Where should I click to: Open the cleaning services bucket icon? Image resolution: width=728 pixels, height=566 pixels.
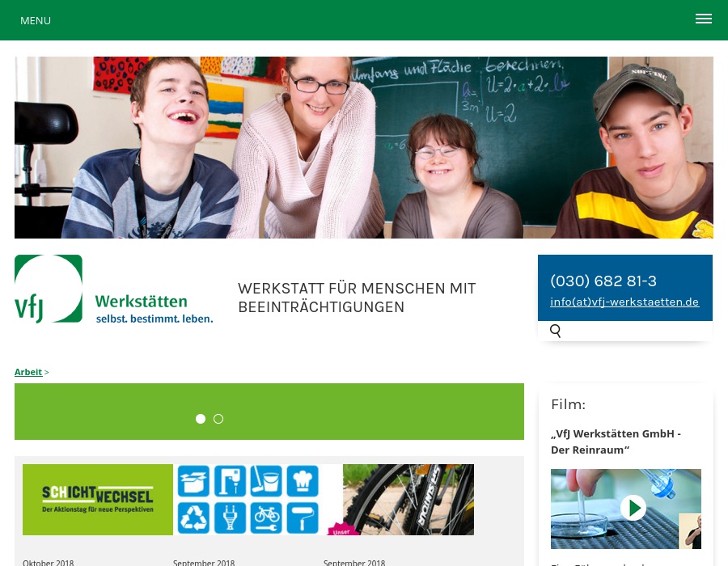(265, 479)
